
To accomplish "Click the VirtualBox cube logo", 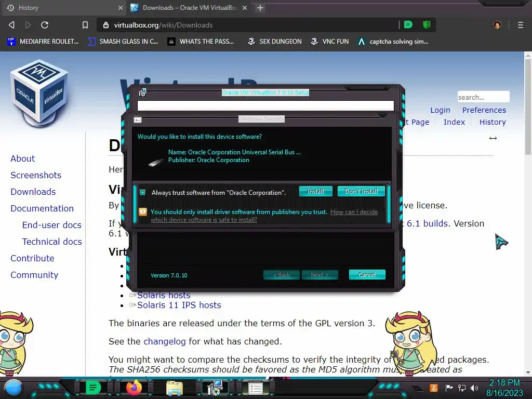I will click(39, 92).
